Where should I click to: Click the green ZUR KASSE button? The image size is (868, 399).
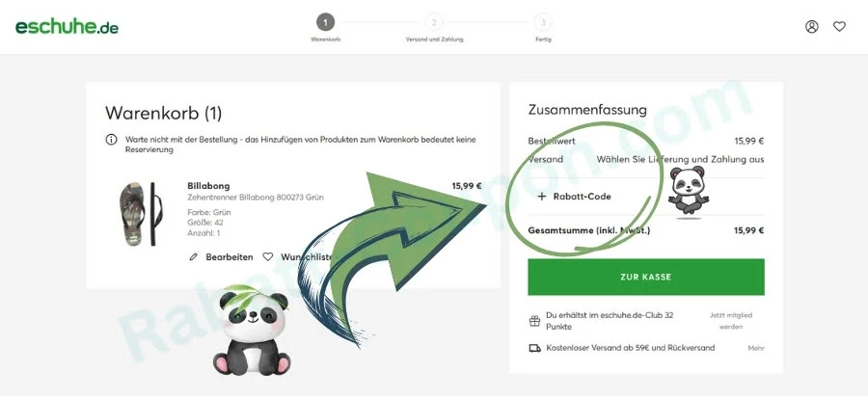(646, 277)
